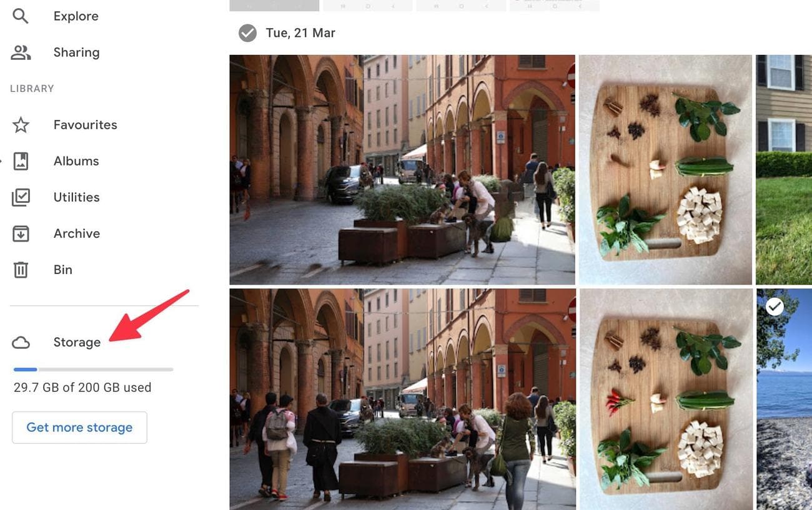The height and width of the screenshot is (510, 812).
Task: Open the lower street photo with pedestrians
Action: (x=402, y=399)
